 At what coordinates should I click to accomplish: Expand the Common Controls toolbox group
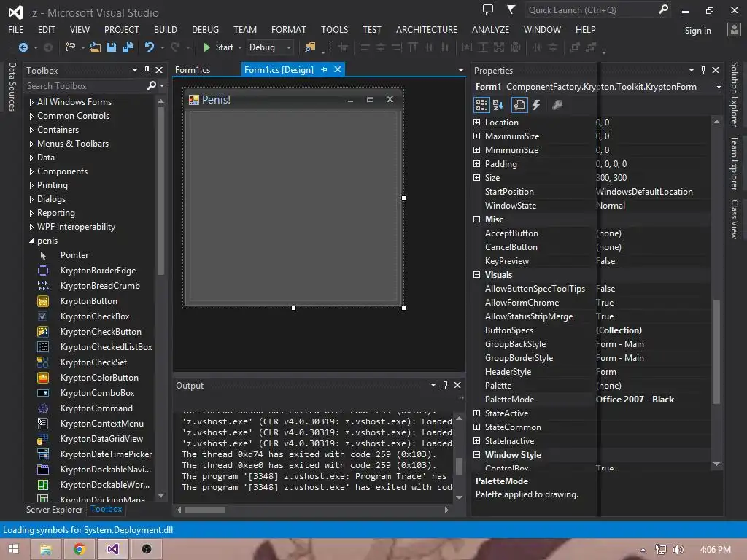[x=31, y=116]
